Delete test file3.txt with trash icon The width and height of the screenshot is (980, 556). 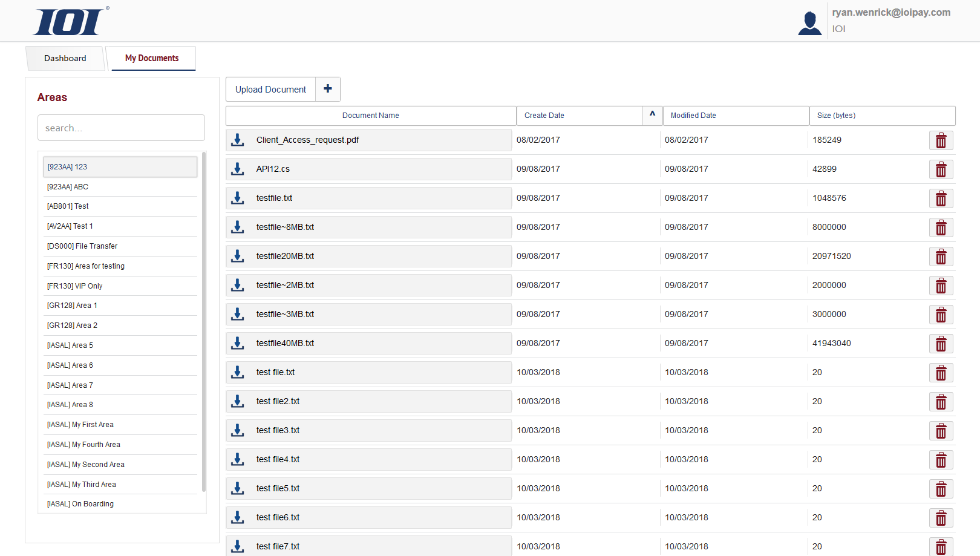tap(941, 431)
